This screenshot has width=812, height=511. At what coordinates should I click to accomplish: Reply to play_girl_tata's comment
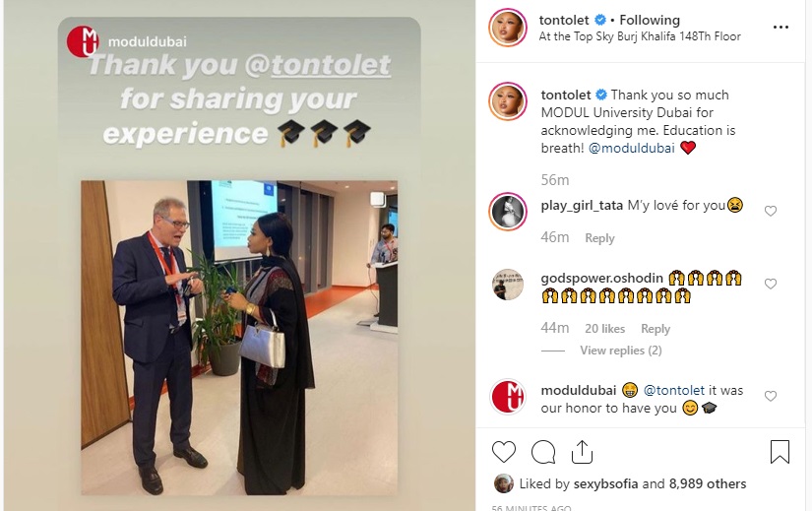click(599, 238)
